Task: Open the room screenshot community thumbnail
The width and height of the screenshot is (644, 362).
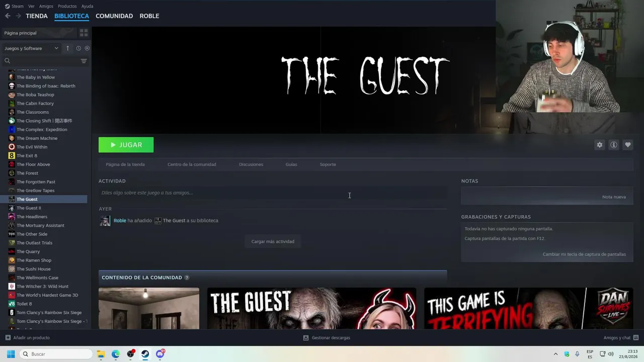Action: (149, 308)
